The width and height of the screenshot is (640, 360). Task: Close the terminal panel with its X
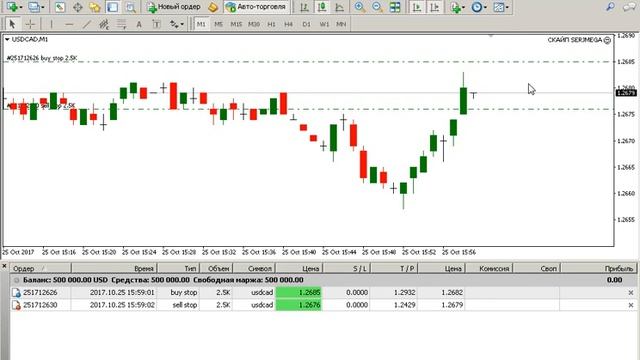[4, 266]
